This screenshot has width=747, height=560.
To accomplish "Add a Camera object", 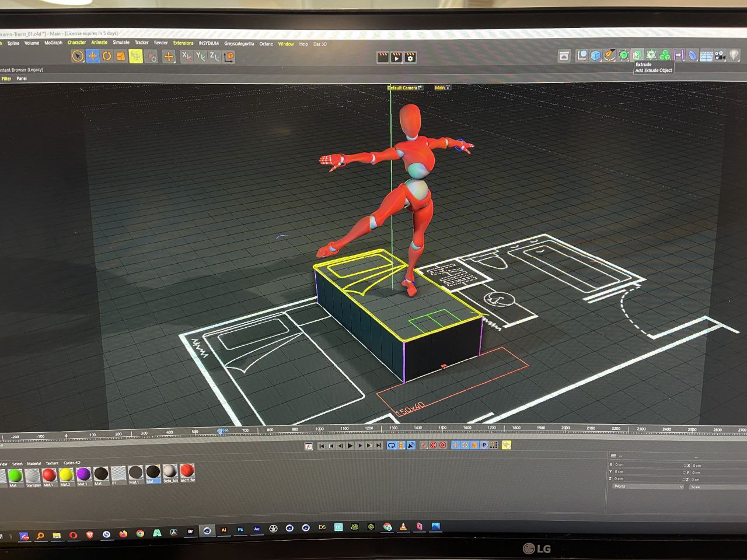I will pyautogui.click(x=720, y=56).
